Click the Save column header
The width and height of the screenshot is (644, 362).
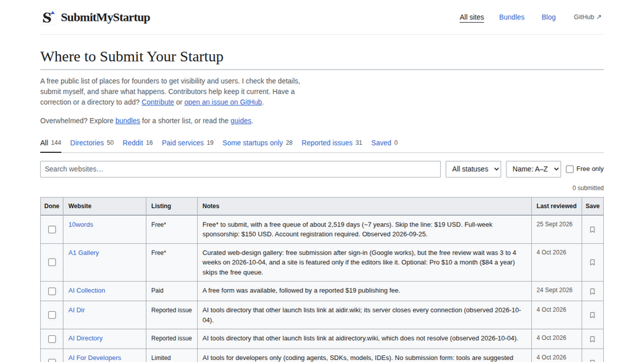point(592,206)
